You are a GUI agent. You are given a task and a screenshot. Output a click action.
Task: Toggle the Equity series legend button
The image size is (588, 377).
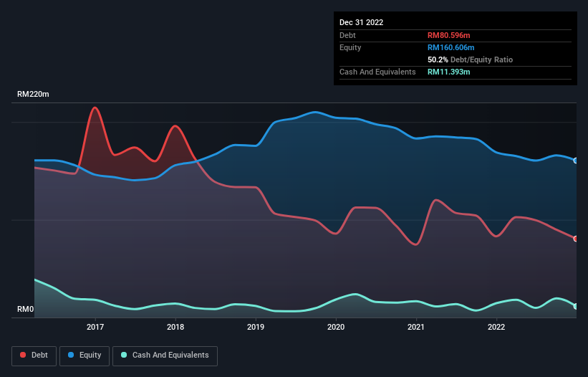coord(85,355)
